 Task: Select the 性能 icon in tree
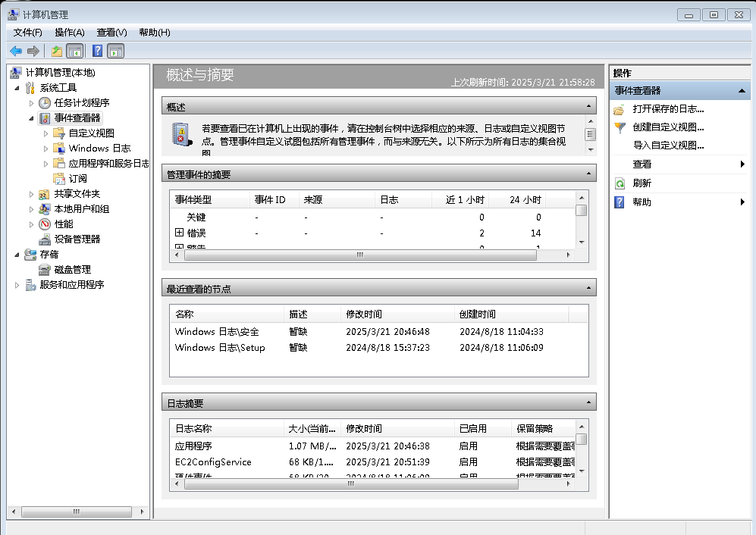pos(44,224)
